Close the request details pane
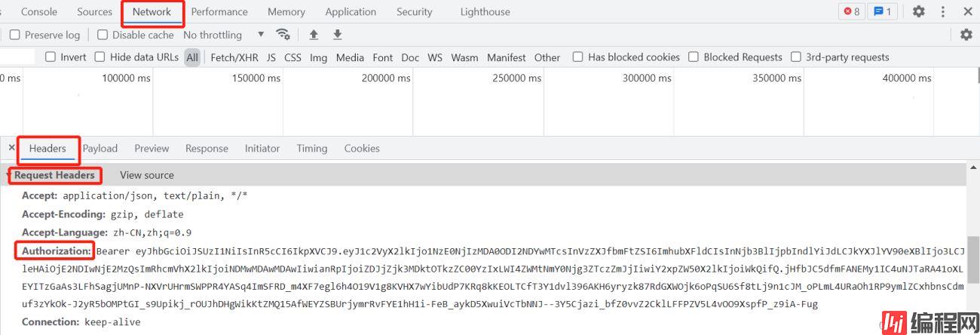This screenshot has width=980, height=335. coord(11,148)
